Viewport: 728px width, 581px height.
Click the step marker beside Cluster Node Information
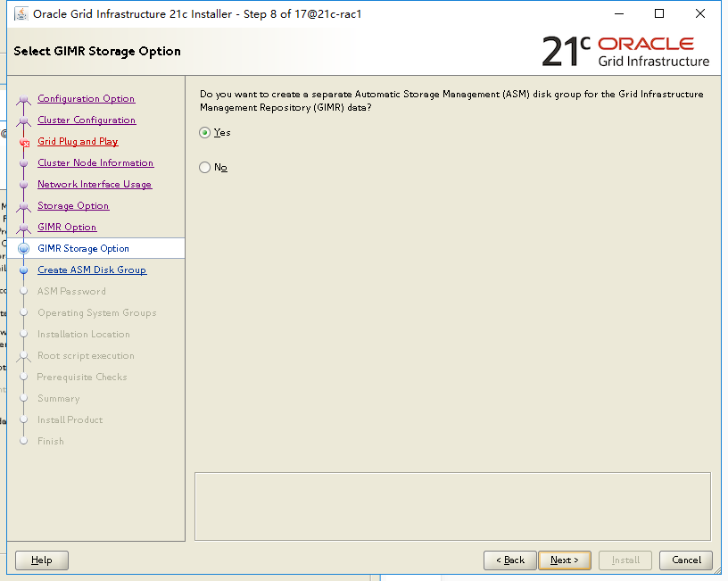point(24,163)
